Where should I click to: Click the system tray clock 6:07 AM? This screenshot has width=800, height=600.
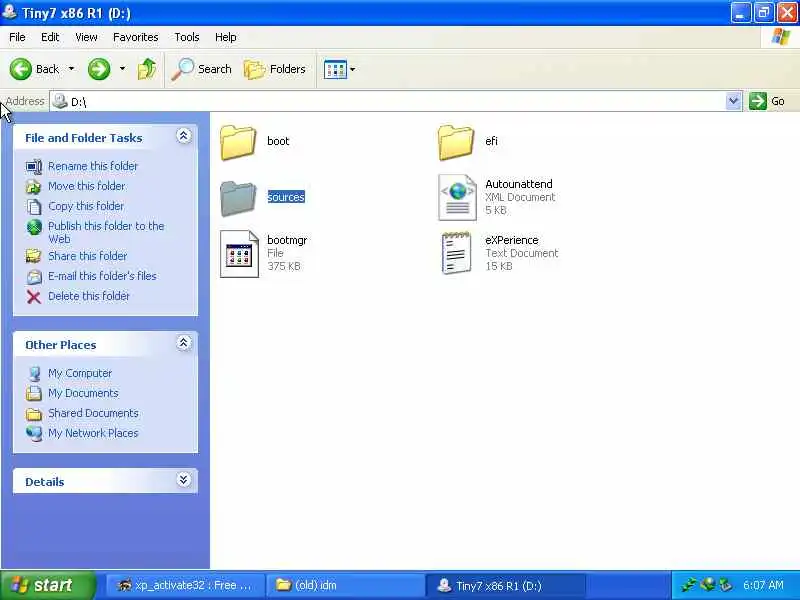coord(763,585)
